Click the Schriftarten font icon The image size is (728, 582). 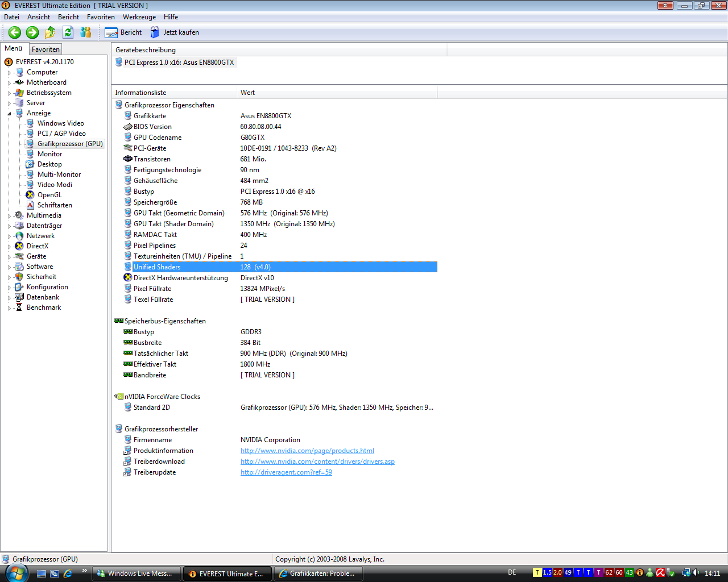pos(30,205)
